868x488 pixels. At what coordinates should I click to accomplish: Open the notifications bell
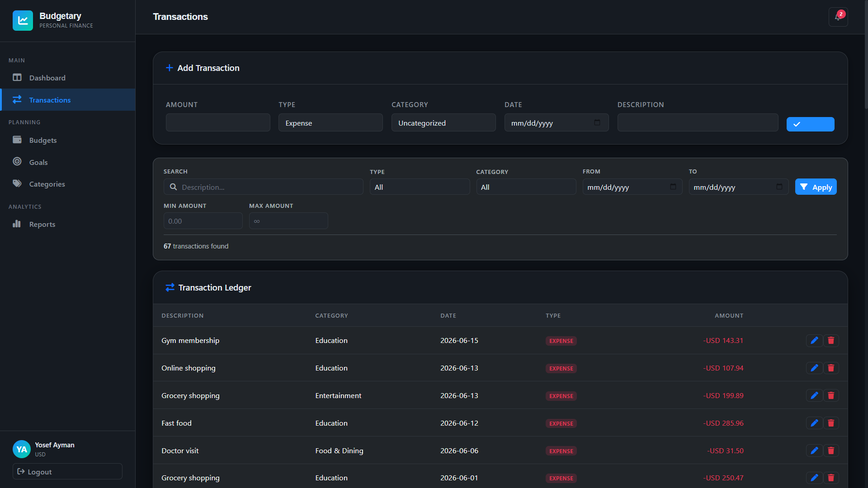click(838, 17)
